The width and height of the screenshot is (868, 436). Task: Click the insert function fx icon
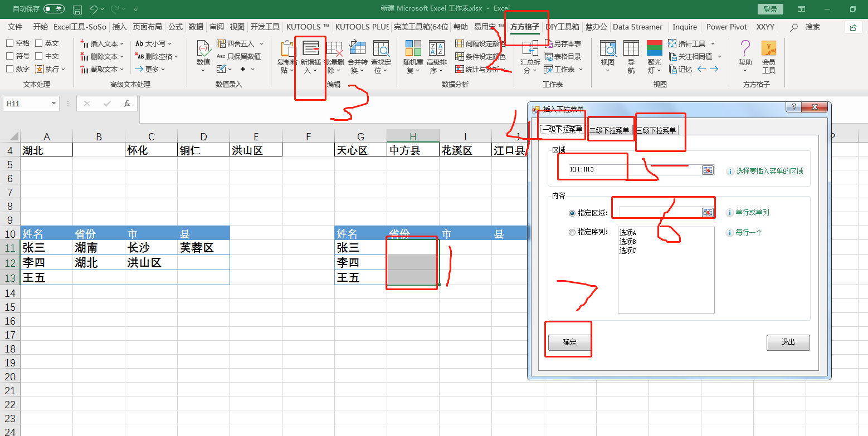127,104
